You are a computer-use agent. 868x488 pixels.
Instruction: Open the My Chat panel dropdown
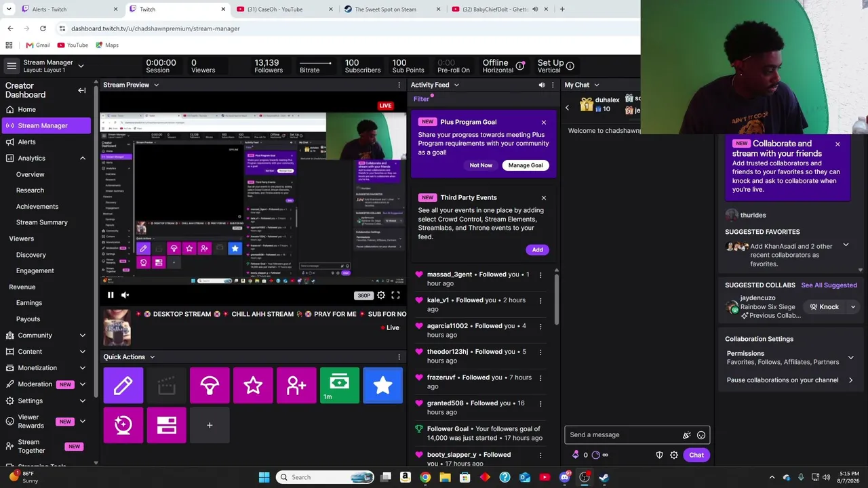(x=597, y=85)
